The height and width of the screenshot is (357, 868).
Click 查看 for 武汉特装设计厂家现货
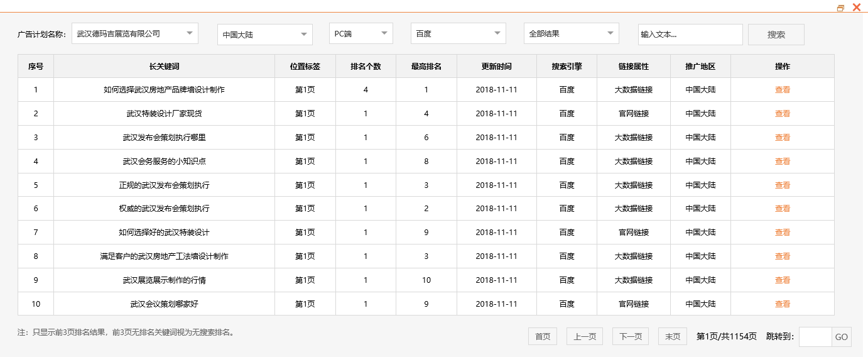click(x=783, y=114)
